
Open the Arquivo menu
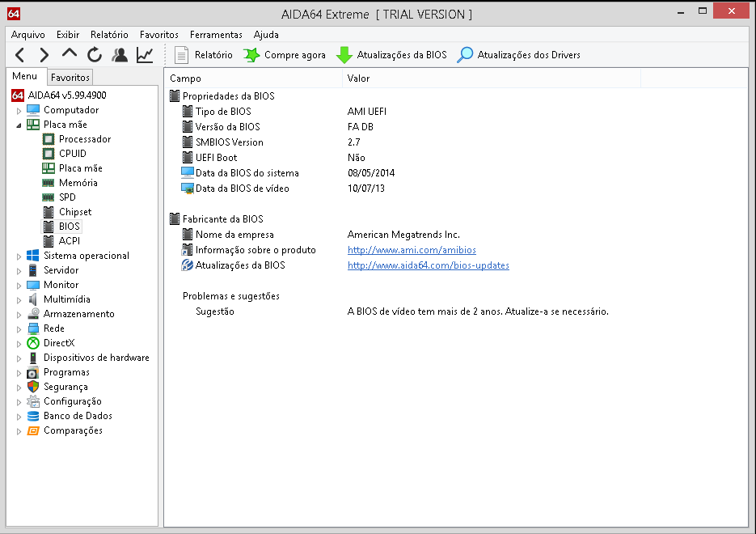(28, 35)
